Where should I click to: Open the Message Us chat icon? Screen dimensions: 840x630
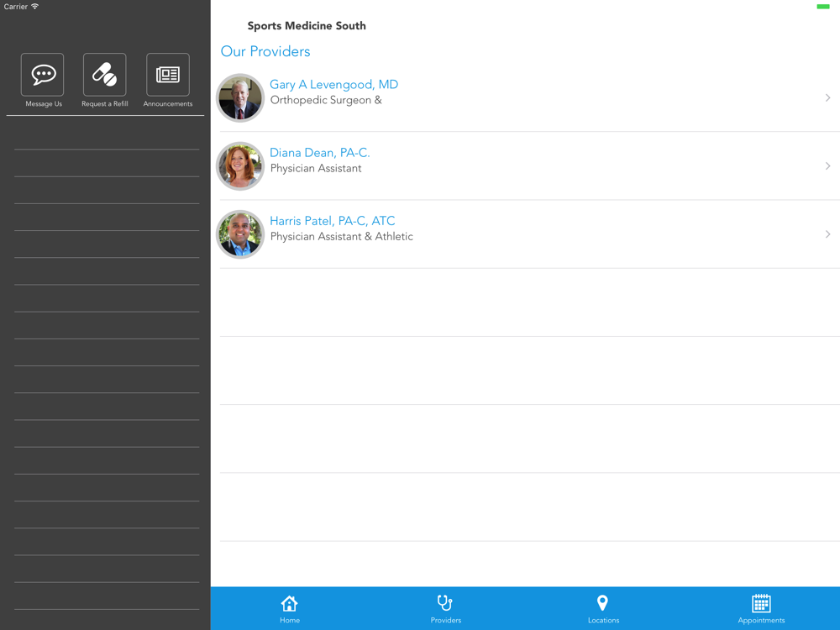point(42,75)
